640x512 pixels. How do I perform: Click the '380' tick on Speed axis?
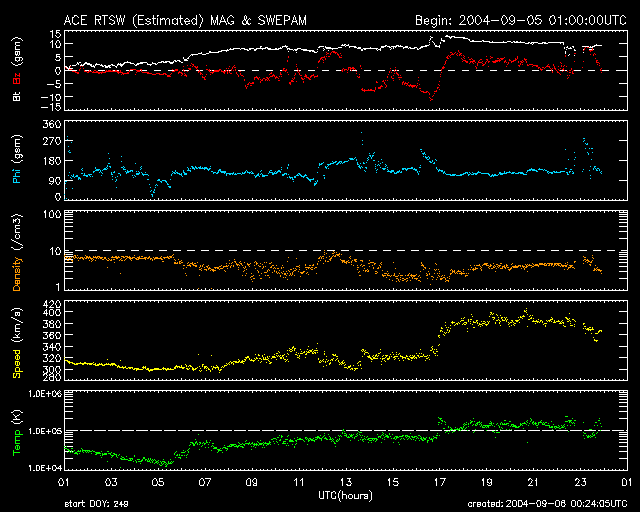[x=52, y=324]
